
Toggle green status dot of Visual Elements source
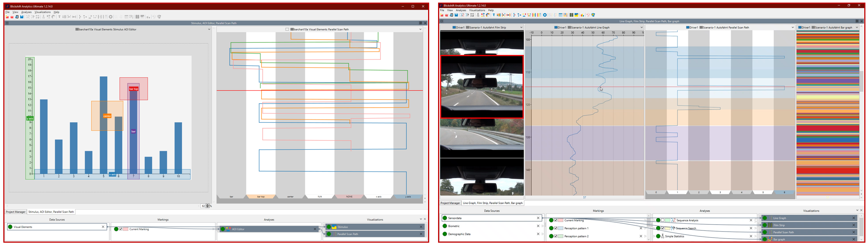tap(10, 227)
